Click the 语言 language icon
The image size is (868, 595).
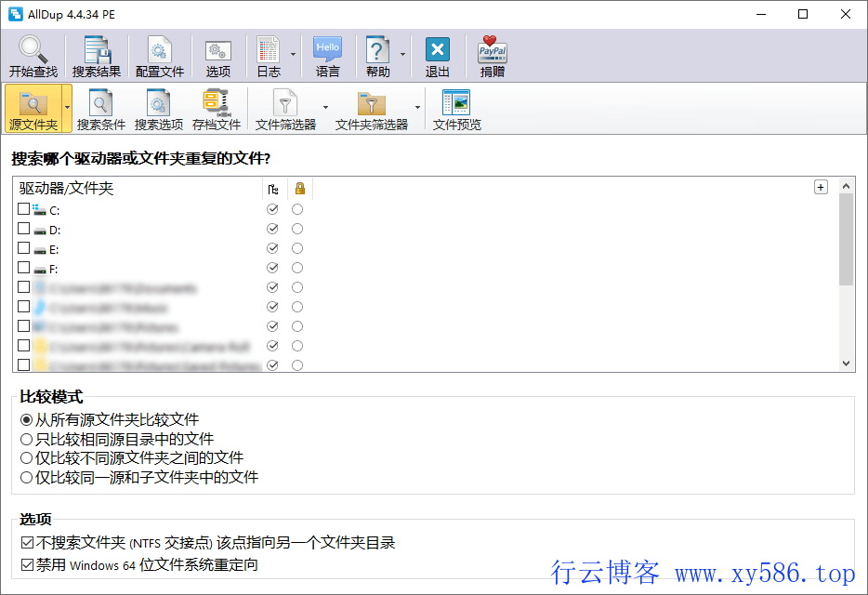328,56
